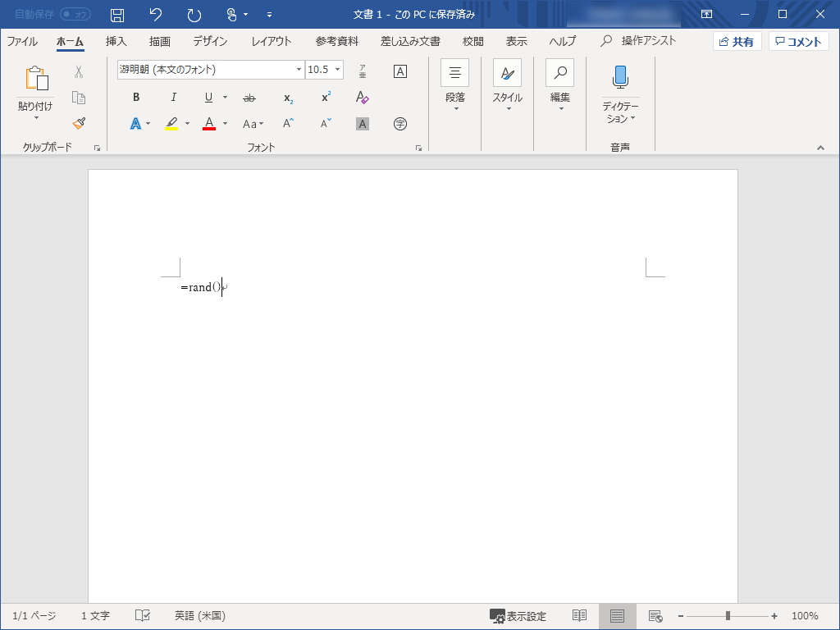The image size is (840, 630).
Task: Open the コメント button
Action: tap(799, 41)
